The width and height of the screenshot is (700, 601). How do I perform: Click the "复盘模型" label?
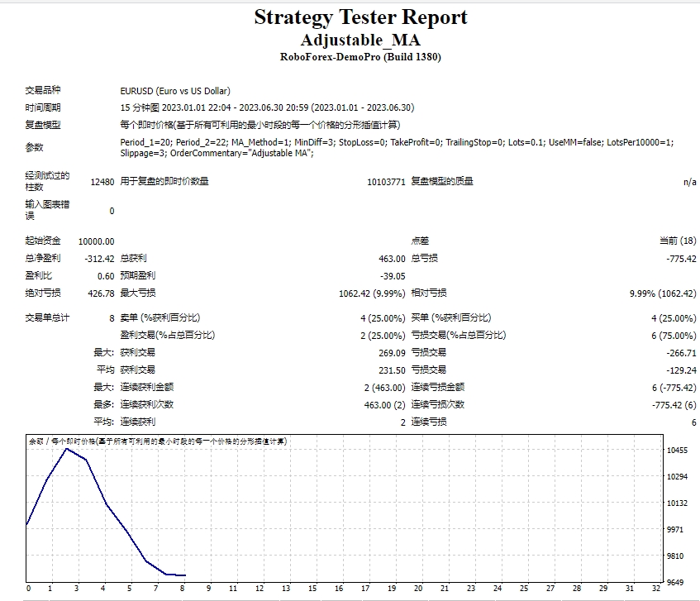[43, 125]
